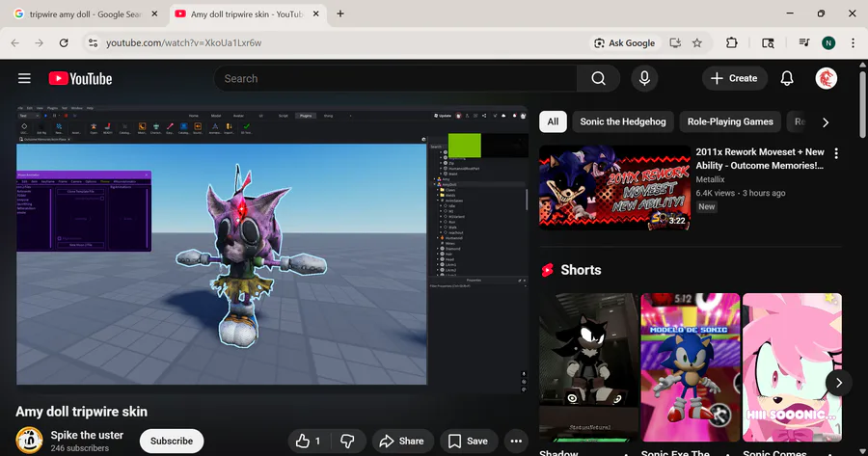Image resolution: width=868 pixels, height=456 pixels.
Task: Select the Sonic the Hedgehog chip
Action: [623, 121]
